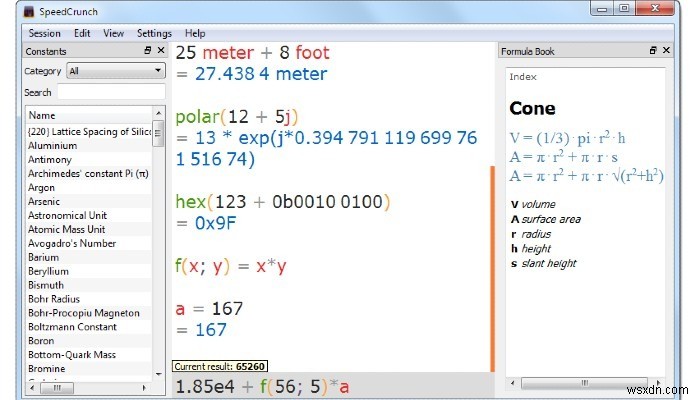Select Aluminium constant

pyautogui.click(x=89, y=146)
